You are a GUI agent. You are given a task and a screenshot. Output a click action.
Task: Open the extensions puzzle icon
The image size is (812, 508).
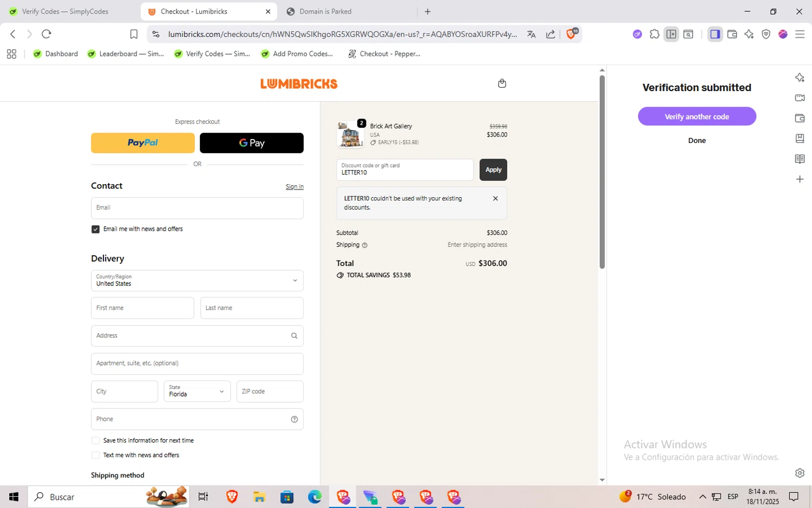pyautogui.click(x=654, y=34)
